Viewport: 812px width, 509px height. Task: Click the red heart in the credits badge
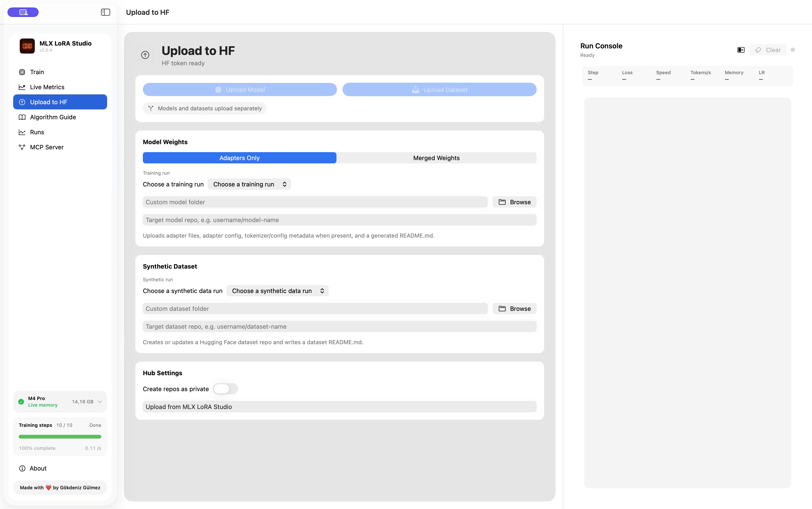48,487
